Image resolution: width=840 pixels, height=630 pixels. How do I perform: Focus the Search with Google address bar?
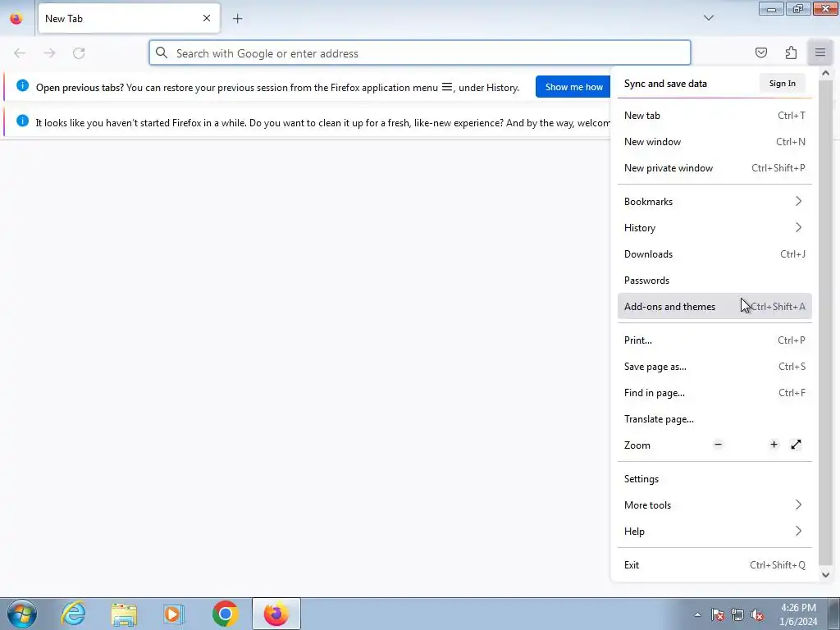click(420, 53)
